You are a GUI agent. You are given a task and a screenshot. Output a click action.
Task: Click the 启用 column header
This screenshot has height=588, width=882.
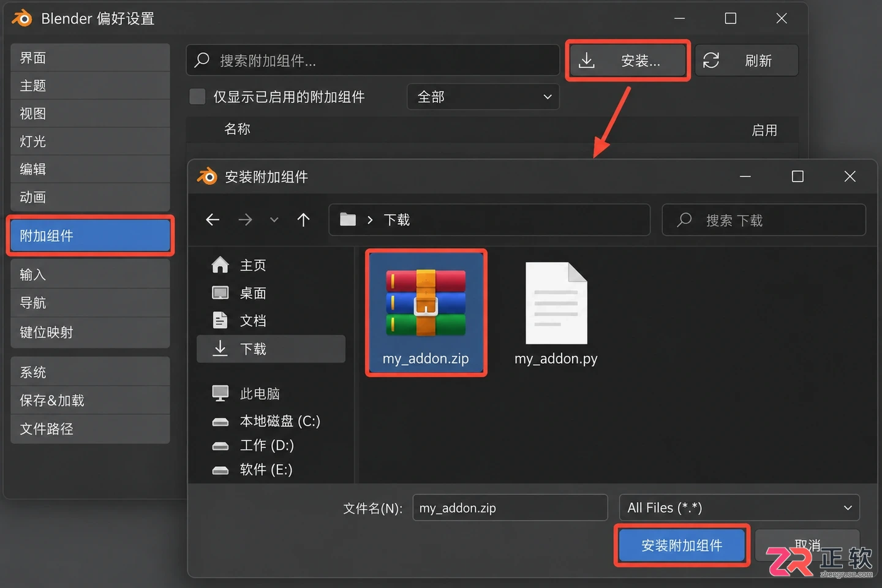tap(764, 130)
